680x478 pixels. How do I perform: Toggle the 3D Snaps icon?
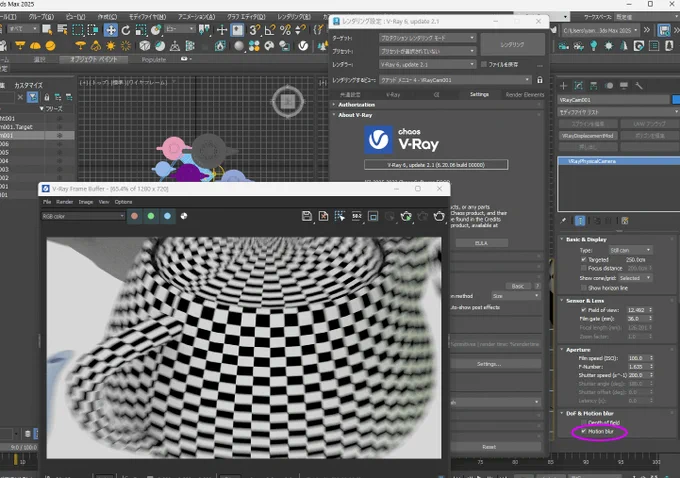click(255, 30)
